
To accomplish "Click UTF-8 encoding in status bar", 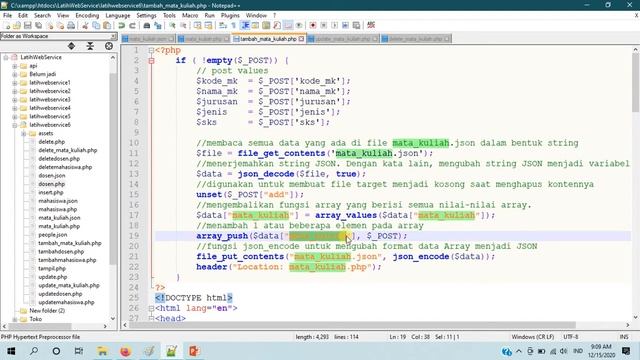I will click(571, 337).
